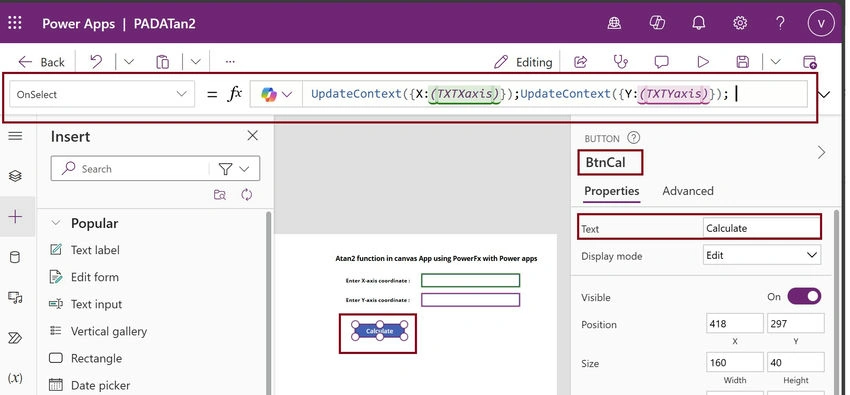Image resolution: width=850 pixels, height=395 pixels.
Task: Insert an Edit form
Action: coord(84,277)
